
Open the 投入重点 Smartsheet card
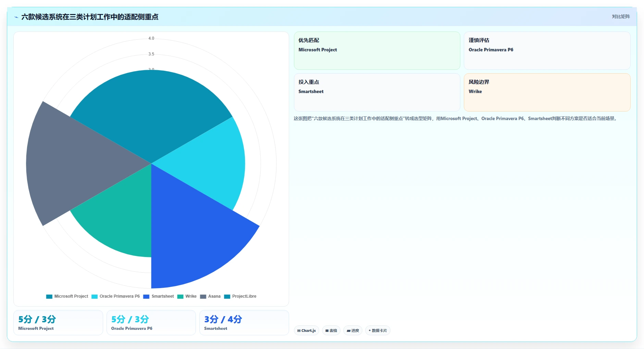[377, 92]
